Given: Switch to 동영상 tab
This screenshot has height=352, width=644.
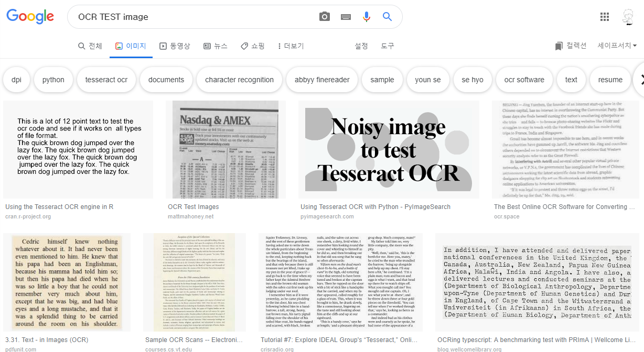Looking at the screenshot, I should click(175, 46).
